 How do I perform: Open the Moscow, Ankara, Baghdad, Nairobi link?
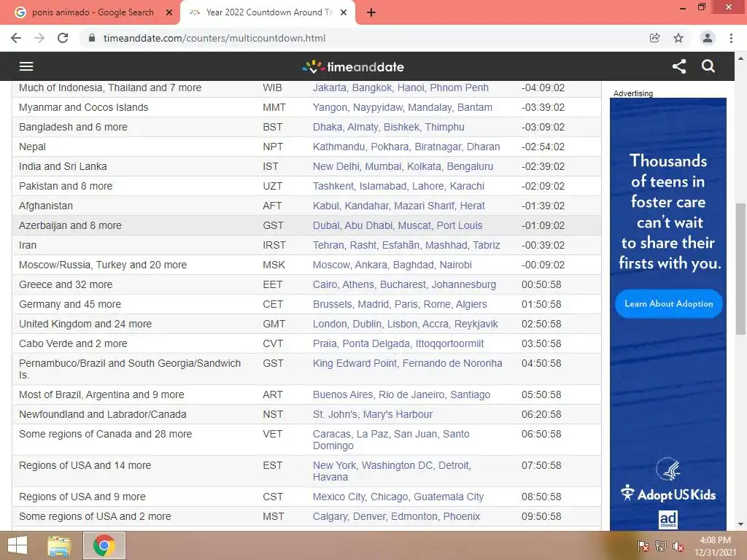[x=392, y=265]
